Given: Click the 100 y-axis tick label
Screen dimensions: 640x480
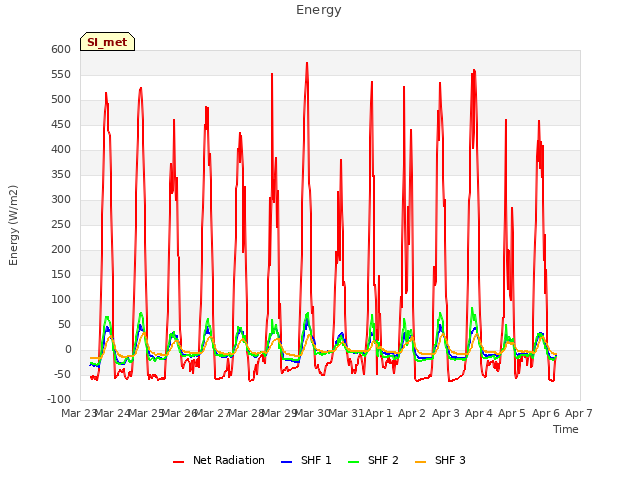Looking at the screenshot, I should (x=61, y=300).
